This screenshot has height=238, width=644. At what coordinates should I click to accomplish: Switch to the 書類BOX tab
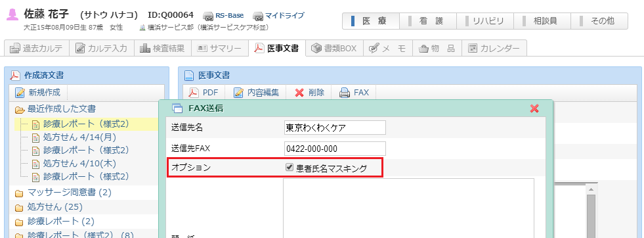tap(334, 48)
